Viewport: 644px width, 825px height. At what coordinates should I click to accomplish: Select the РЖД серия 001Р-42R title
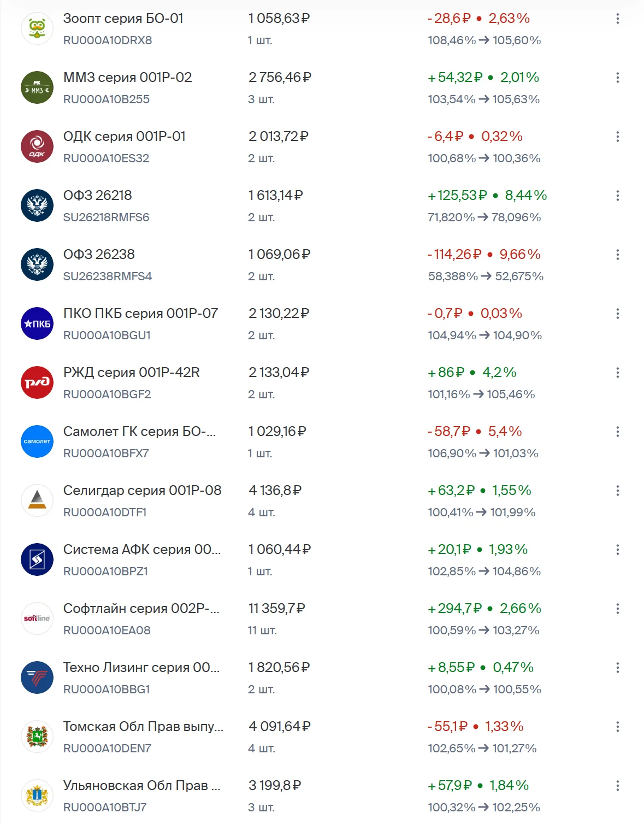pos(132,373)
